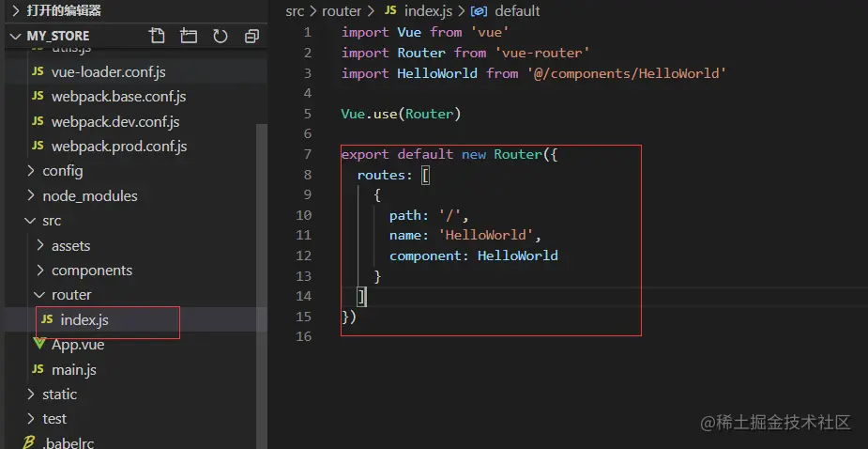Viewport: 868px width, 449px height.
Task: Expand the components folder
Action: tap(39, 270)
